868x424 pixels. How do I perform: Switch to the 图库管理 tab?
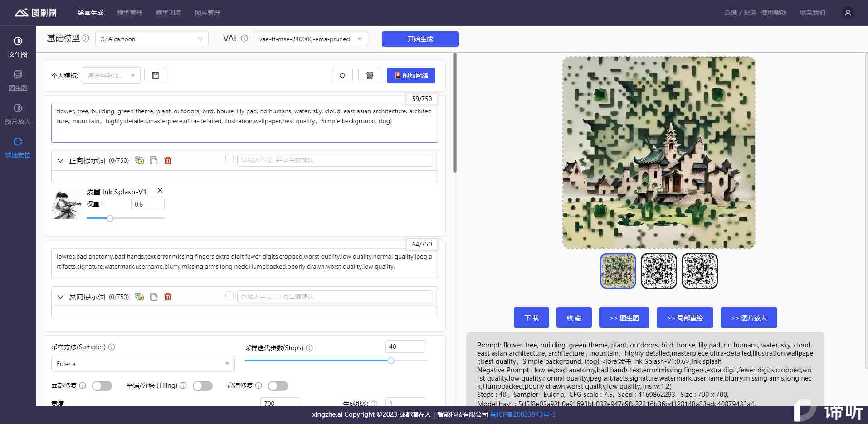[x=208, y=13]
